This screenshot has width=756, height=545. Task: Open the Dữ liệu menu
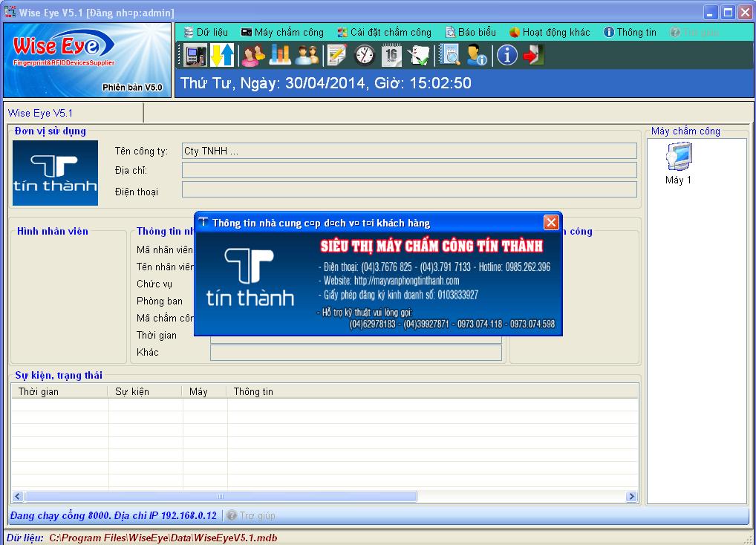206,32
